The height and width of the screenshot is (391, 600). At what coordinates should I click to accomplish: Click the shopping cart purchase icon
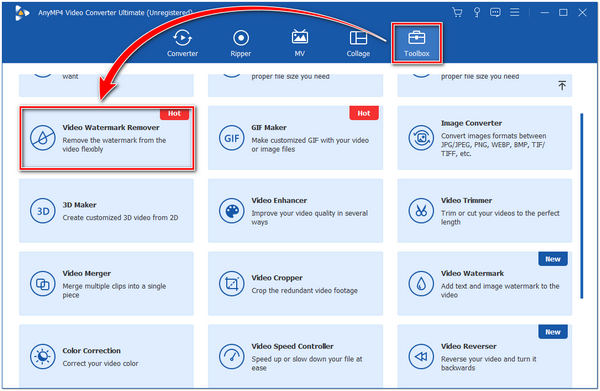tap(457, 13)
